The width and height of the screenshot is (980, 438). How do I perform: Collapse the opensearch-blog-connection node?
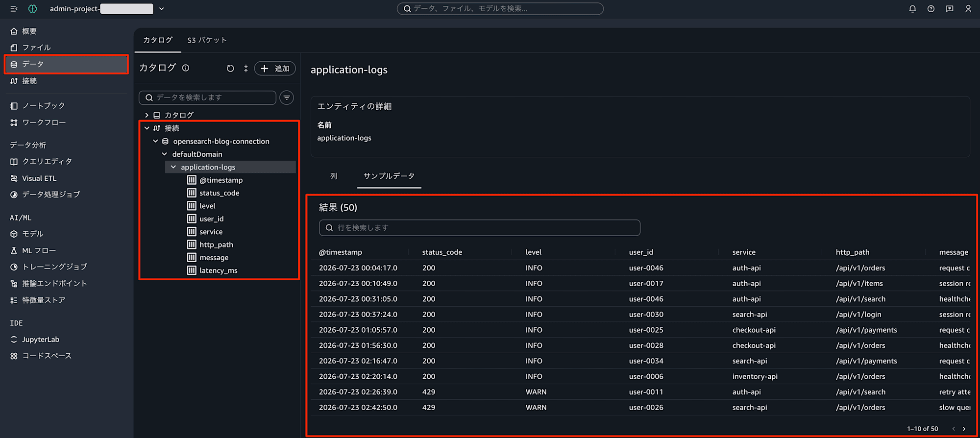[155, 141]
